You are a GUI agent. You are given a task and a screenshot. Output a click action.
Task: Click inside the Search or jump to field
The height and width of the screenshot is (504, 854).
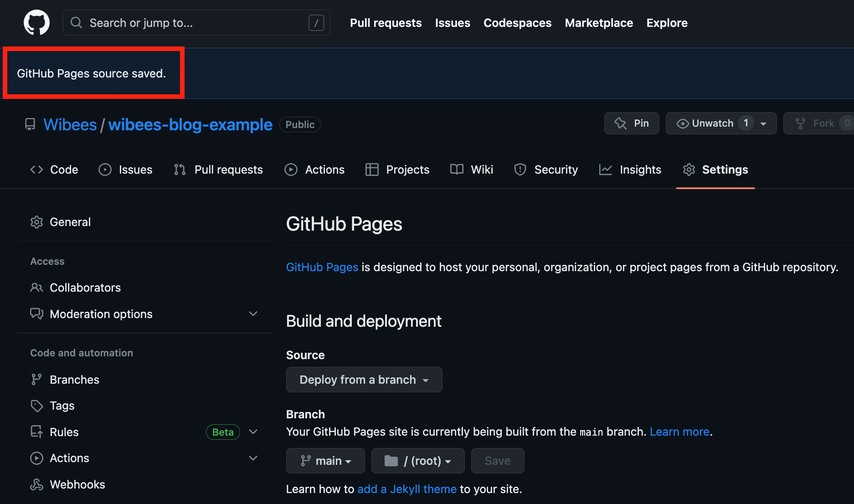(x=196, y=23)
